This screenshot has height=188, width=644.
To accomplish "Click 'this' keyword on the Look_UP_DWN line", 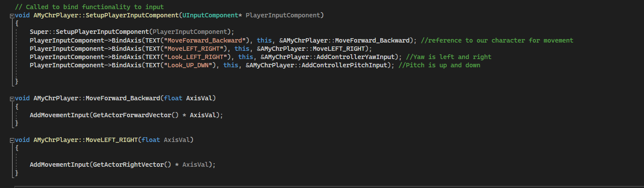I will tap(231, 65).
